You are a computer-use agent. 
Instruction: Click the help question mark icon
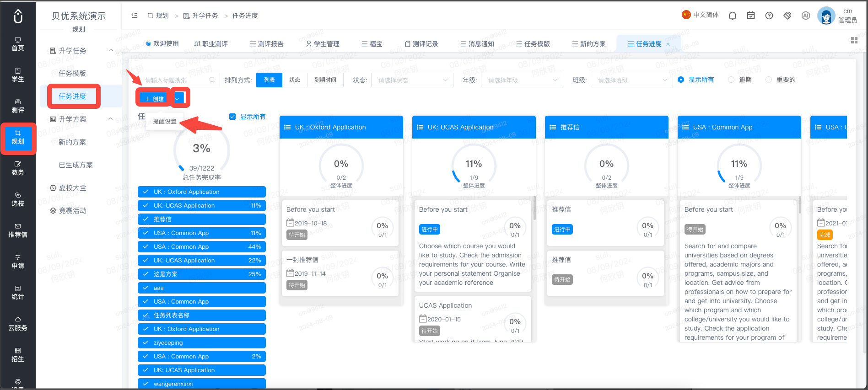click(x=769, y=16)
